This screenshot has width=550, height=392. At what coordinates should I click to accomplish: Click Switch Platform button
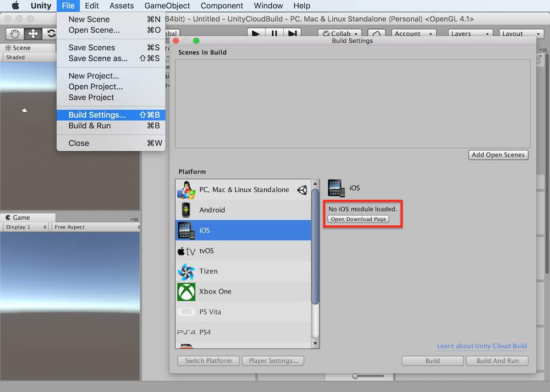click(x=208, y=361)
